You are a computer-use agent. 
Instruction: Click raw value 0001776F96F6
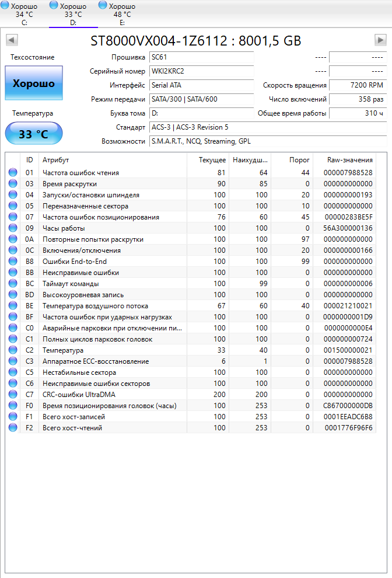[348, 427]
